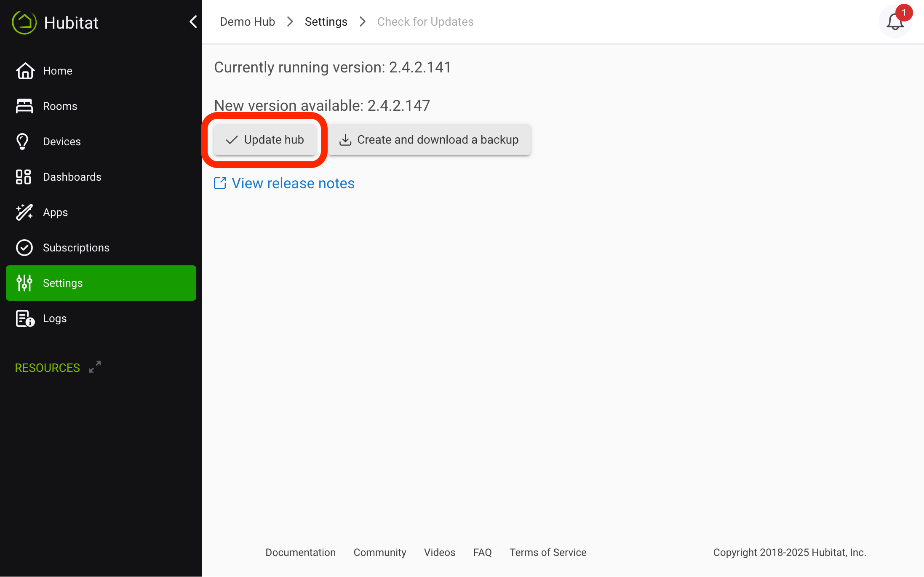Open the Logs menu item

click(101, 318)
